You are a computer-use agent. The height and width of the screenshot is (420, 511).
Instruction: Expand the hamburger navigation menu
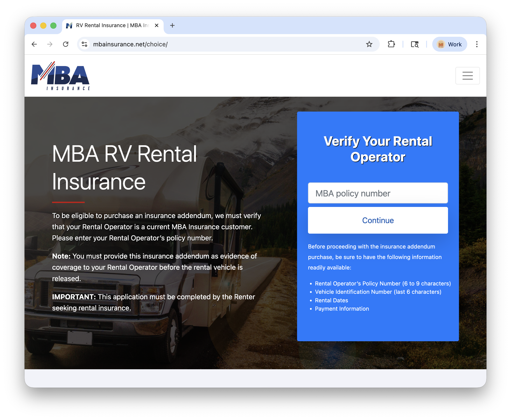tap(467, 76)
